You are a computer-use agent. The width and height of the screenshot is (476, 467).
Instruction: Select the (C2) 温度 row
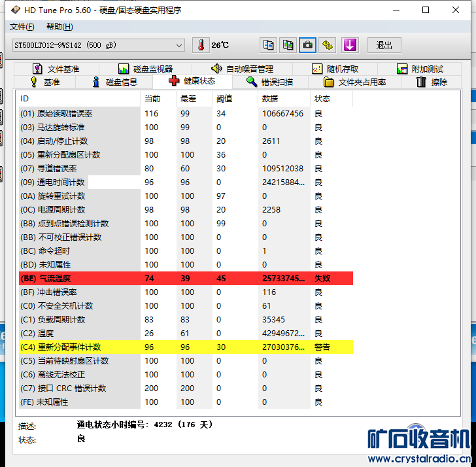[186, 334]
